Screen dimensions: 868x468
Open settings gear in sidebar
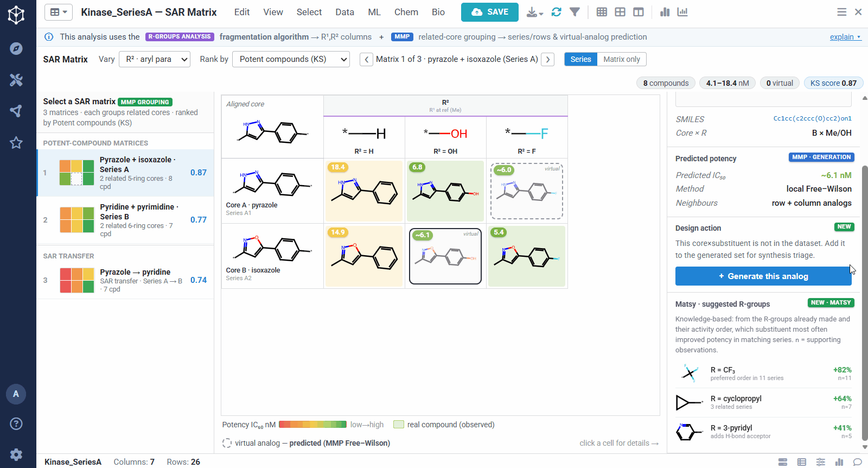tap(16, 454)
